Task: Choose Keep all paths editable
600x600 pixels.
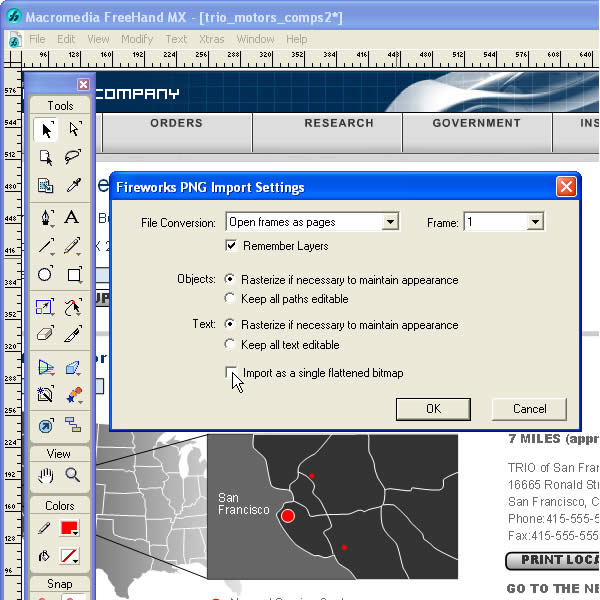Action: (230, 298)
